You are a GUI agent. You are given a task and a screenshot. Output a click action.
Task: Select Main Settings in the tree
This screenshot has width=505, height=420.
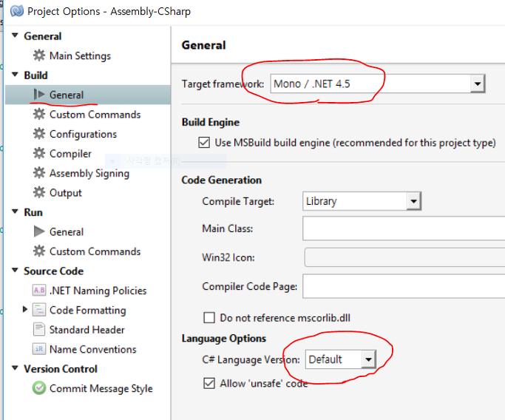point(80,55)
